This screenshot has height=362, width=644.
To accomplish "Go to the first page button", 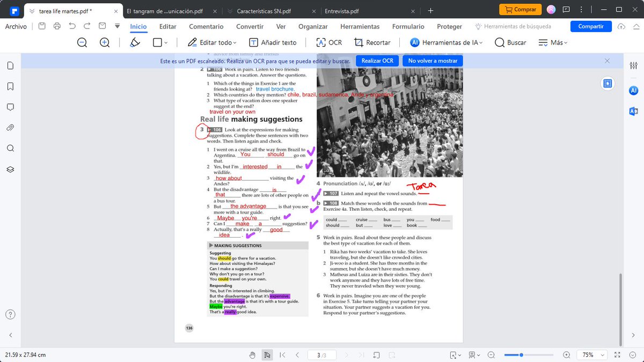I will 283,355.
